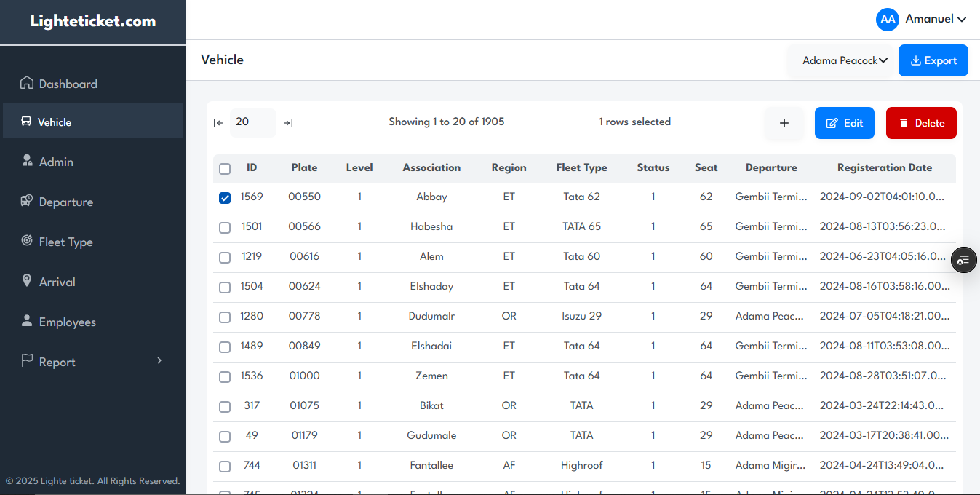Click the page size input showing 20
The height and width of the screenshot is (495, 980).
click(x=252, y=122)
